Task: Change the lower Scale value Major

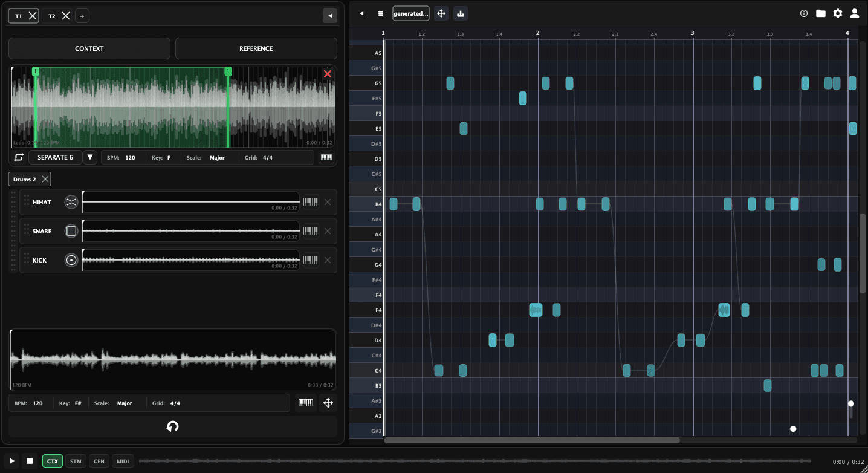Action: 125,403
